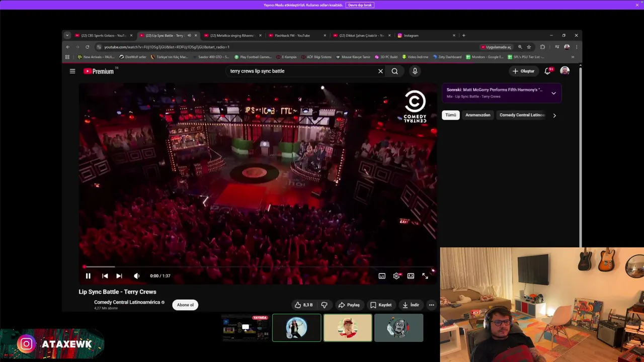
Task: Go to YouTube Premium home logo
Action: point(99,71)
